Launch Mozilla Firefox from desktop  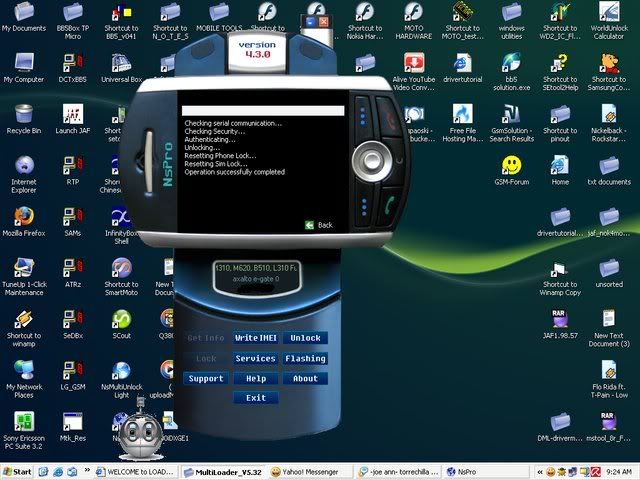tap(24, 222)
